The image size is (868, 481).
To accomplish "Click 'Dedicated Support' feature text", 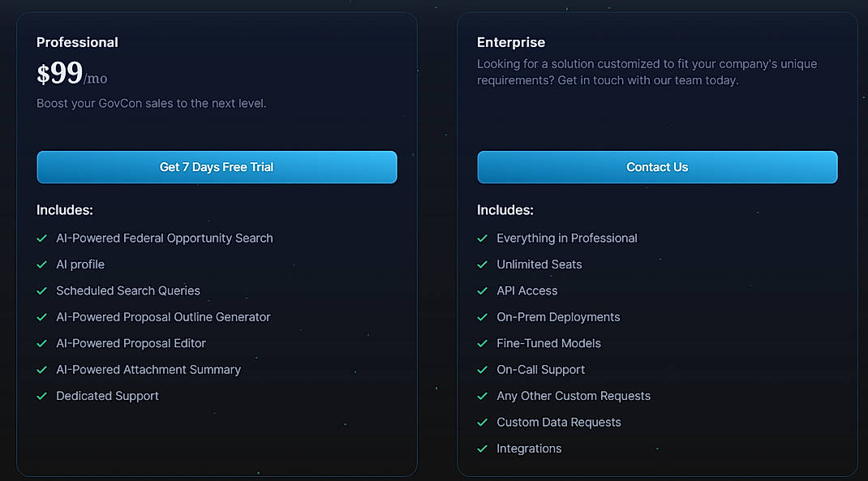I will coord(107,396).
